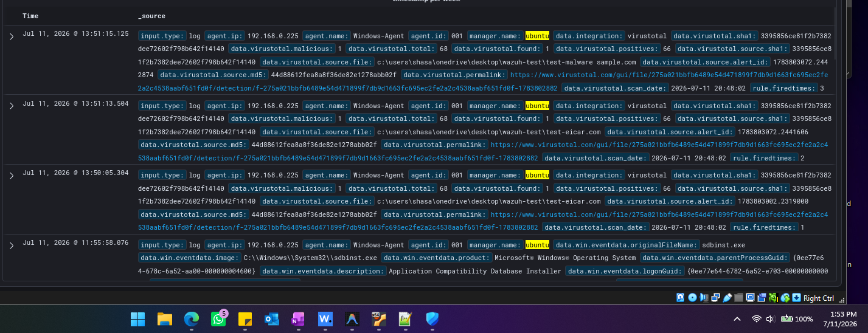Click data.win.eventdata.parentProcessGuid field label
The width and height of the screenshot is (868, 333).
point(715,258)
